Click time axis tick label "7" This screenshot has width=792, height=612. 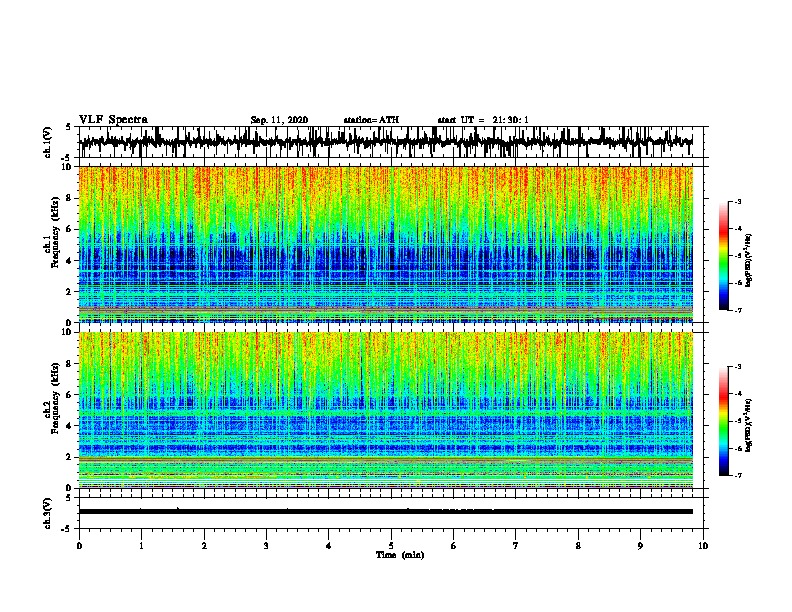pos(516,546)
